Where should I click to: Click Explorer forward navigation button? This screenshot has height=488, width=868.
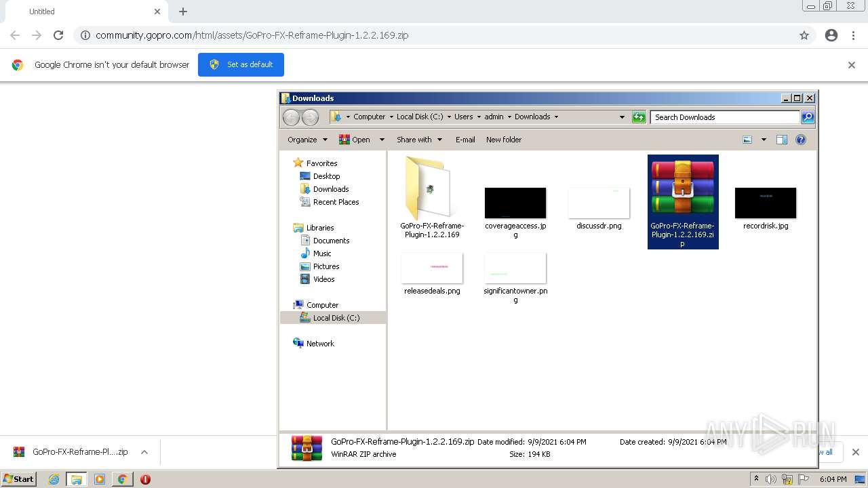(310, 117)
